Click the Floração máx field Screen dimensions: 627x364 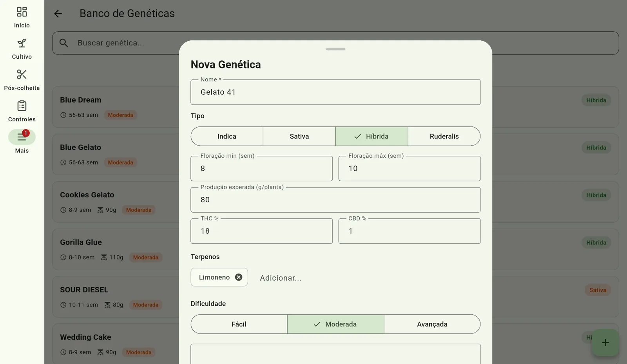pos(410,168)
